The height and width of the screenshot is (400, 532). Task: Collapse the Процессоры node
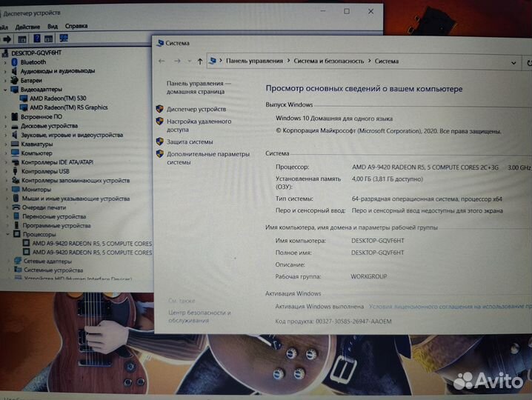click(x=7, y=234)
